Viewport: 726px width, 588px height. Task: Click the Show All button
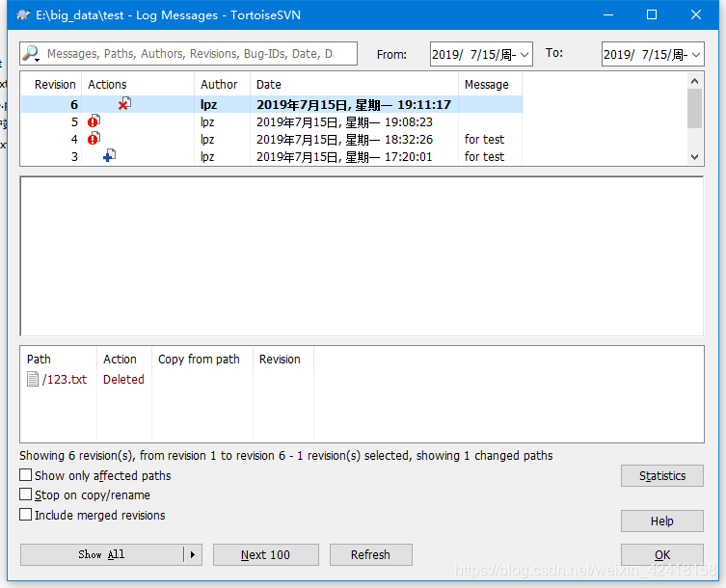tap(101, 554)
